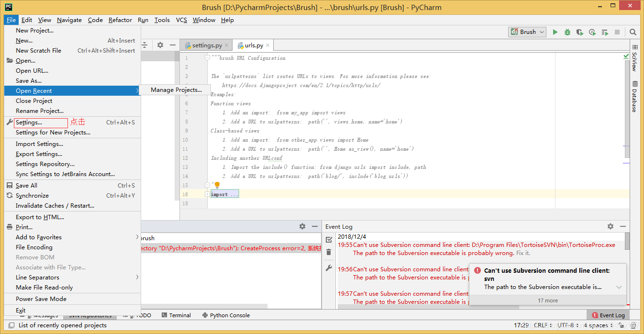Switch to the settings.py tab
Screen dimensions: 644x334
click(207, 45)
